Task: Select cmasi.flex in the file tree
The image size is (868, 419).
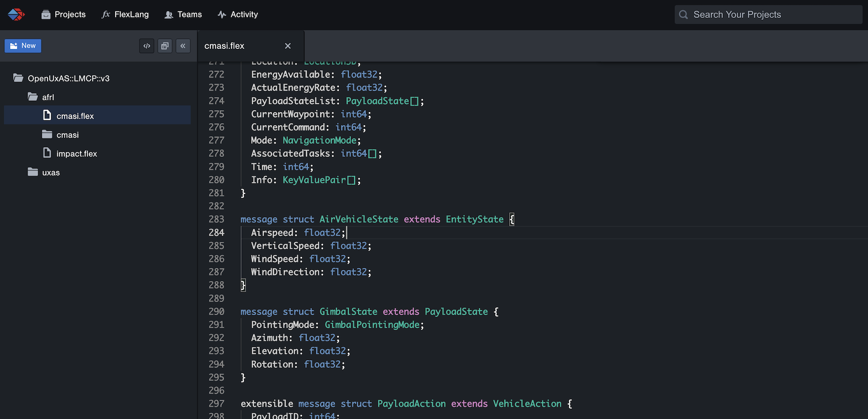Action: [x=97, y=116]
